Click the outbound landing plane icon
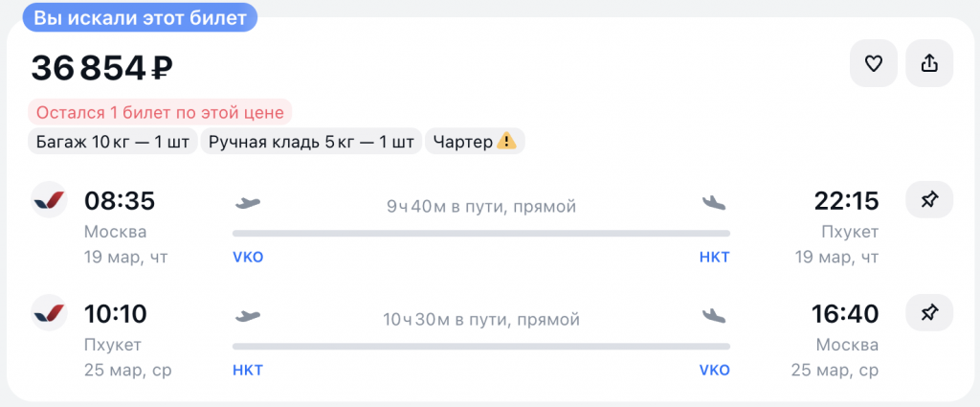This screenshot has height=407, width=980. click(x=714, y=203)
